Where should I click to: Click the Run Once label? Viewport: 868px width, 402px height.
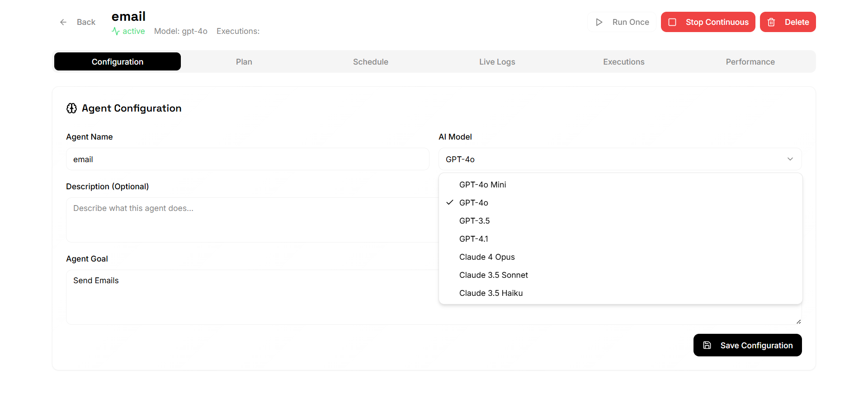pos(631,22)
